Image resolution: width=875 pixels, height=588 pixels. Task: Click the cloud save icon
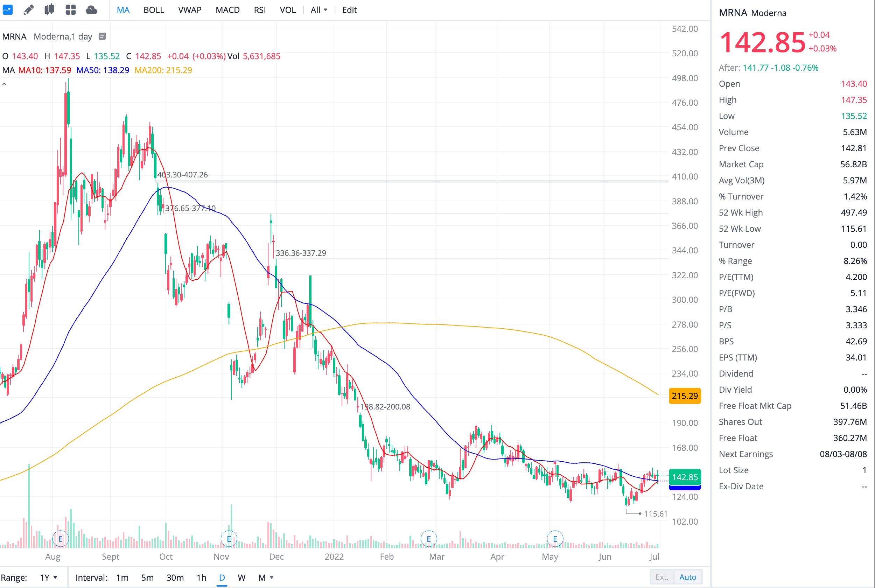click(91, 10)
